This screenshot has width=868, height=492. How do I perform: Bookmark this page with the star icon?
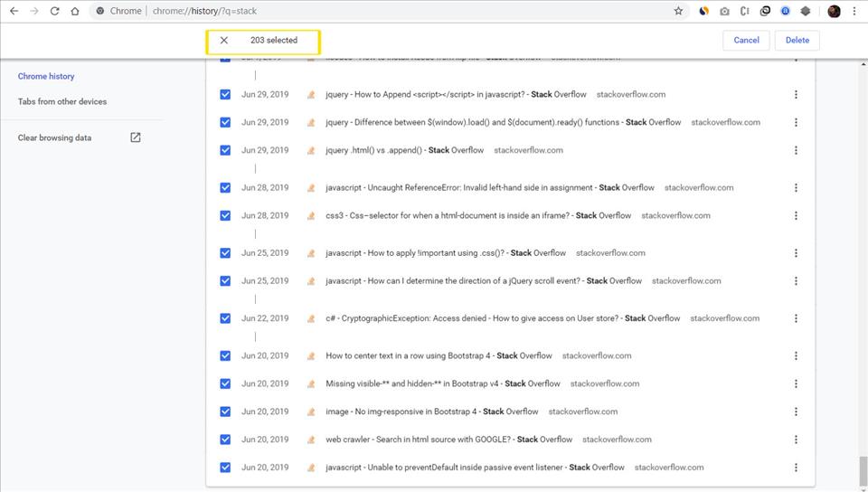tap(678, 11)
